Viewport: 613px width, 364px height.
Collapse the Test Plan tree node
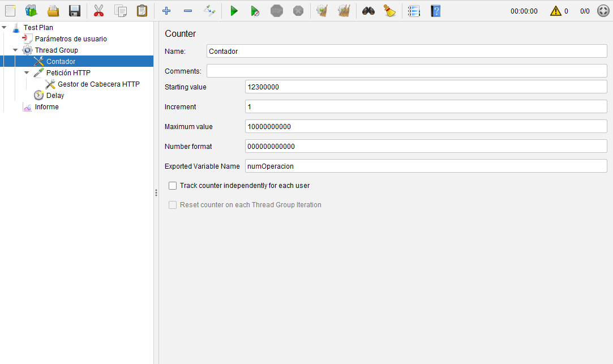pyautogui.click(x=5, y=27)
